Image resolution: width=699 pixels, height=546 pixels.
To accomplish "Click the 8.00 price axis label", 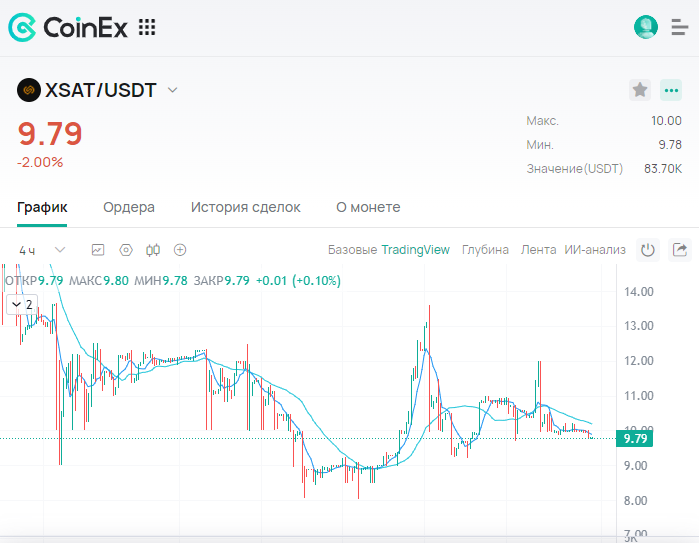I will coord(635,501).
